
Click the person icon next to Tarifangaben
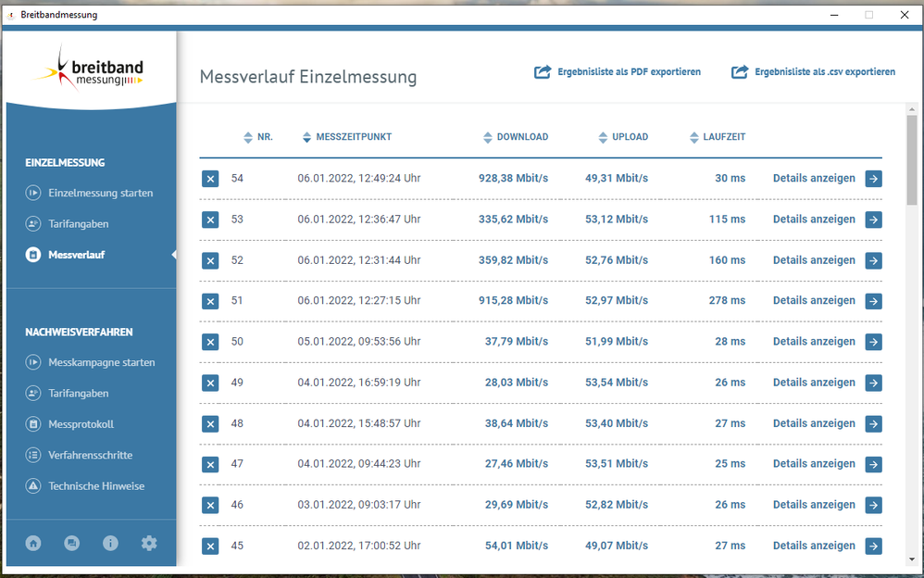tap(33, 223)
